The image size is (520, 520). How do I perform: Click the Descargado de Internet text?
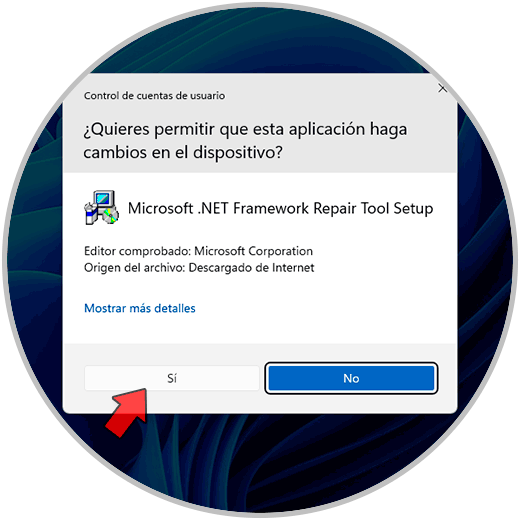(251, 268)
